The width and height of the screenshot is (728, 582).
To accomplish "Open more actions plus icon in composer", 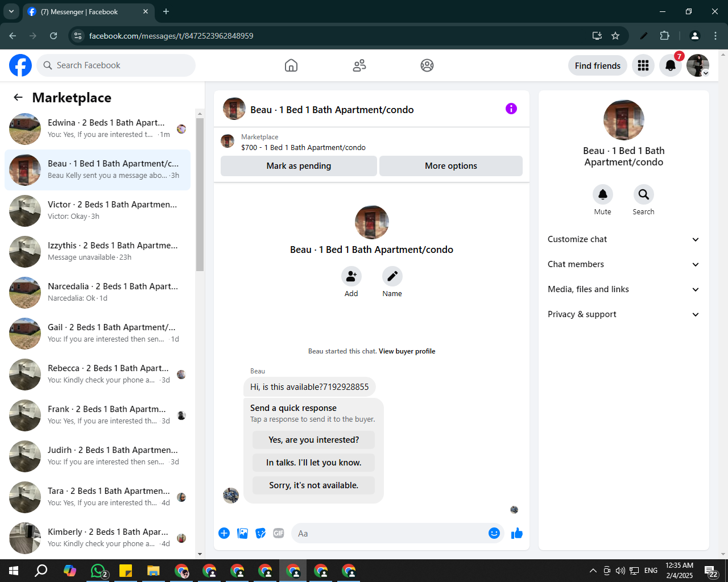I will point(224,533).
